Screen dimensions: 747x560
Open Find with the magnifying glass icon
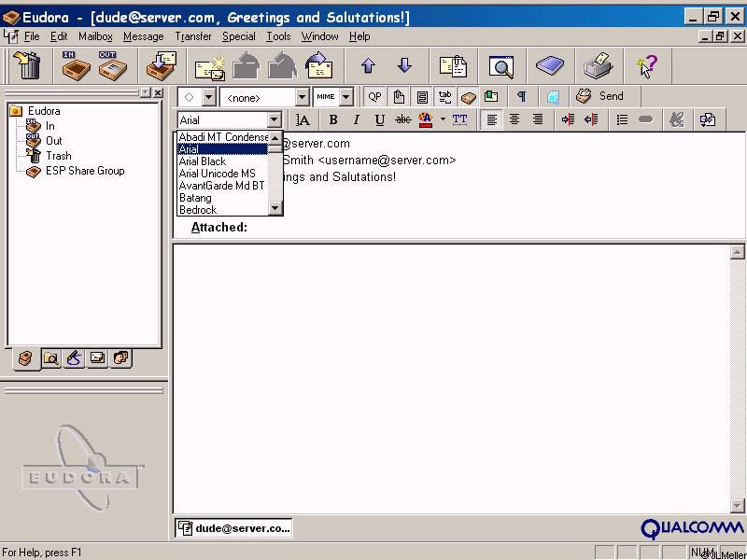click(x=501, y=66)
